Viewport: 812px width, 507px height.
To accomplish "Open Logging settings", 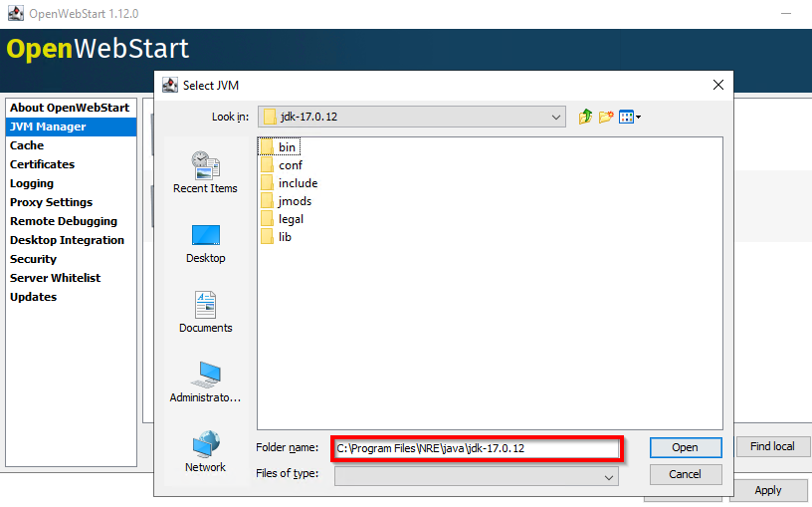I will coord(71,183).
